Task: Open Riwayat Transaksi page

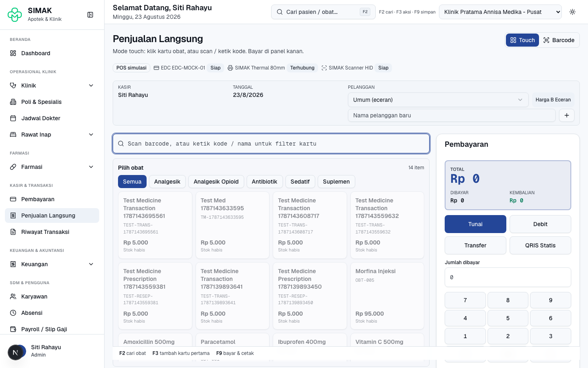Action: point(52,232)
